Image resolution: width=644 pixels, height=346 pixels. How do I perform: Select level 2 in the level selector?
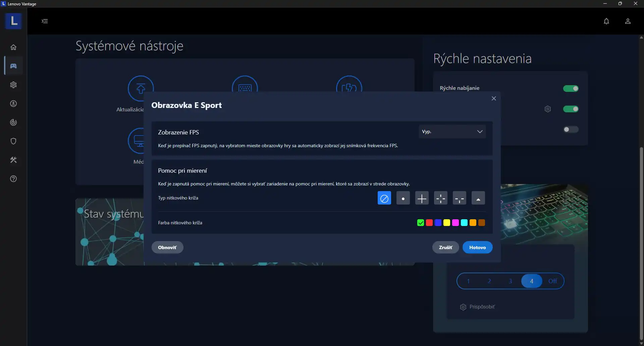click(489, 281)
